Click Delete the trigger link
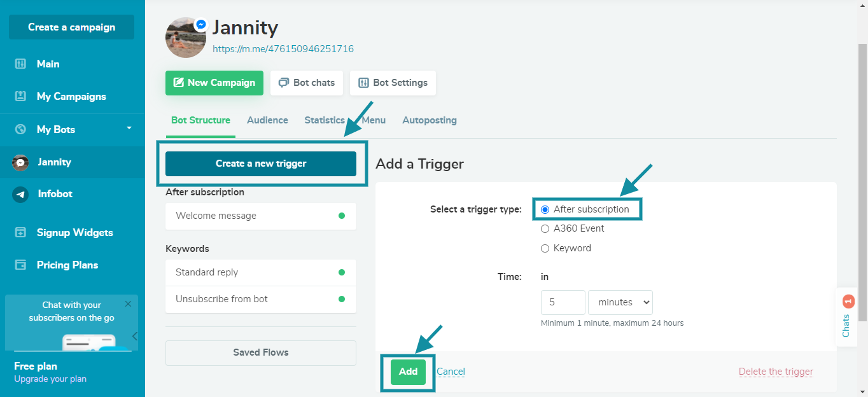This screenshot has height=397, width=868. tap(775, 371)
